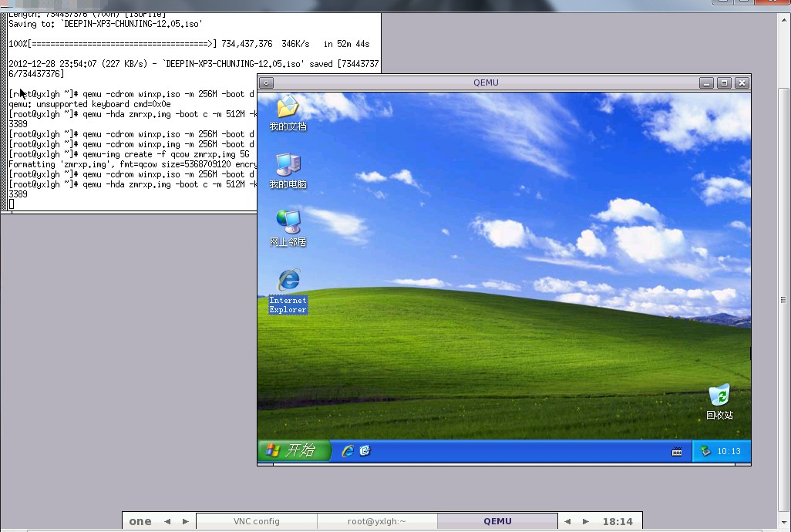
Task: Open the 我的文档 desktop icon
Action: tap(288, 113)
